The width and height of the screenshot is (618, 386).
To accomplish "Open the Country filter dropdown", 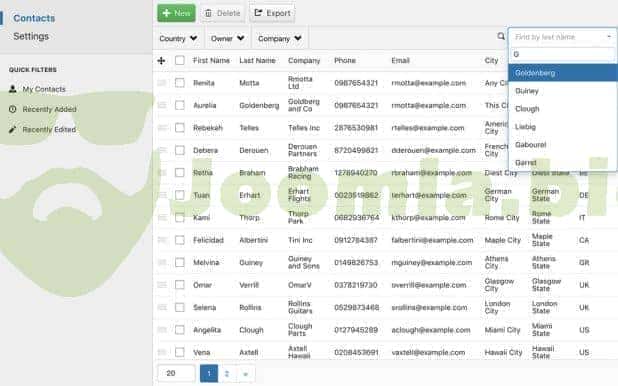I will click(x=178, y=38).
